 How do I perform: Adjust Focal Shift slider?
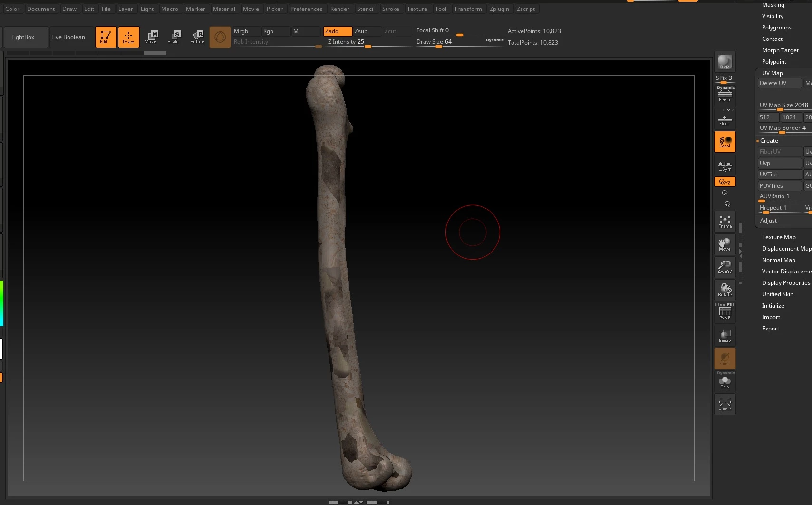459,31
